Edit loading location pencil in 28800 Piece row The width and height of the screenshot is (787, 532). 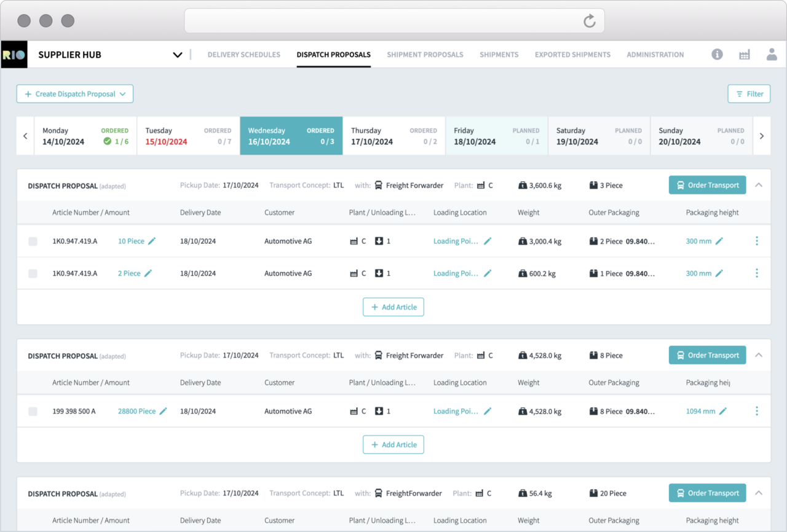pyautogui.click(x=488, y=411)
